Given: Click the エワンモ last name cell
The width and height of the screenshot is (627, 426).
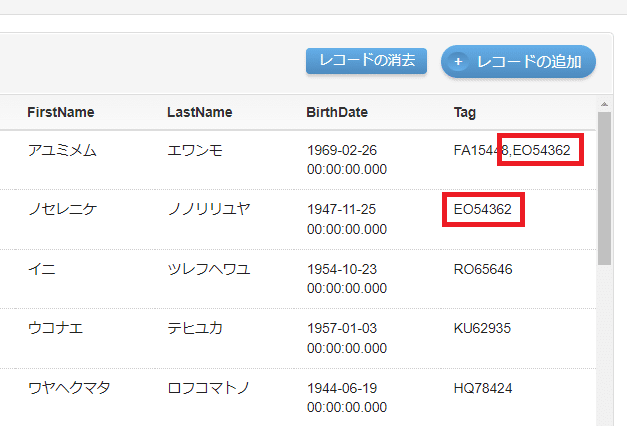Looking at the screenshot, I should tap(195, 151).
